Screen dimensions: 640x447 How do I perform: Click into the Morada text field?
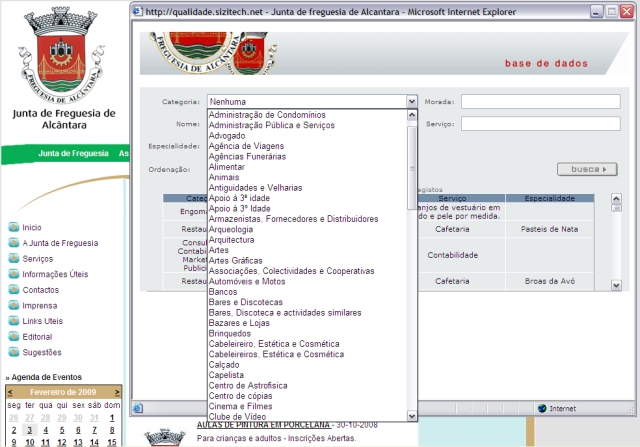(x=540, y=102)
